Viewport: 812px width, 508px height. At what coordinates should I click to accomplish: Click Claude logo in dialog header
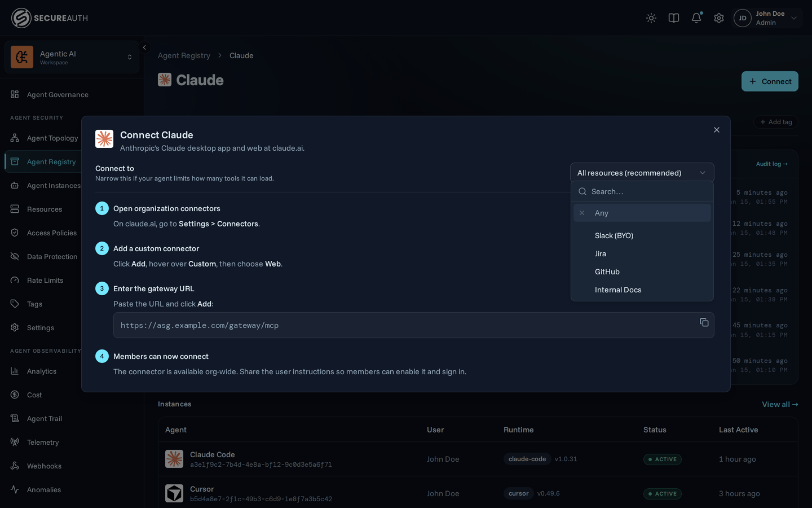104,139
